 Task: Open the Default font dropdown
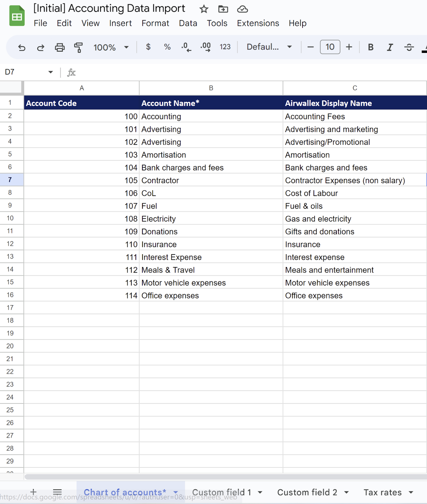point(269,47)
